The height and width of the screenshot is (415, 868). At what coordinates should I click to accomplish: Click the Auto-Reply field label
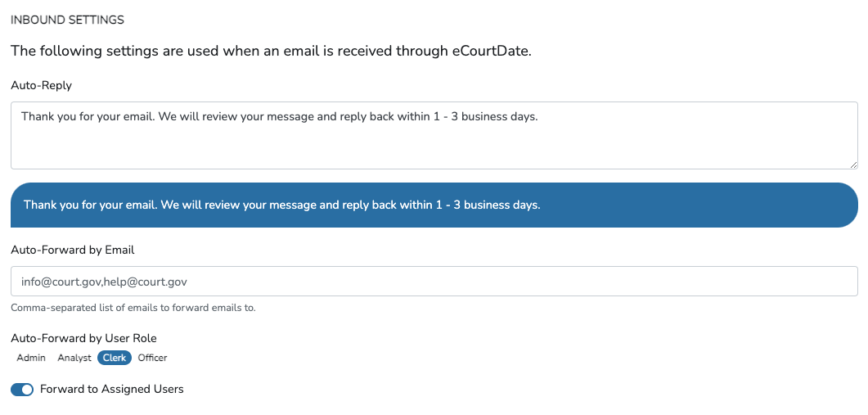(42, 85)
